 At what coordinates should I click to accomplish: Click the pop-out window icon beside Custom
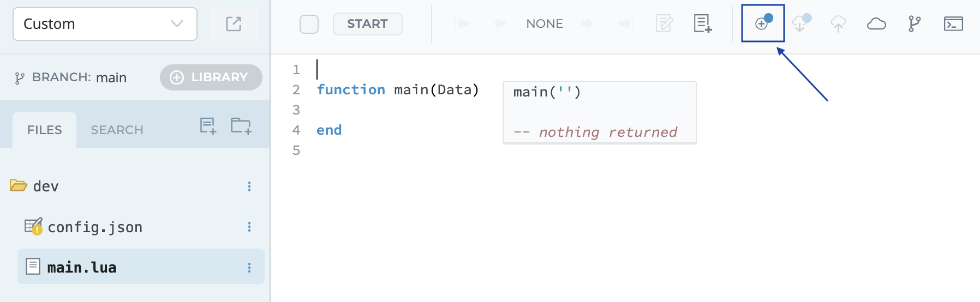tap(234, 23)
